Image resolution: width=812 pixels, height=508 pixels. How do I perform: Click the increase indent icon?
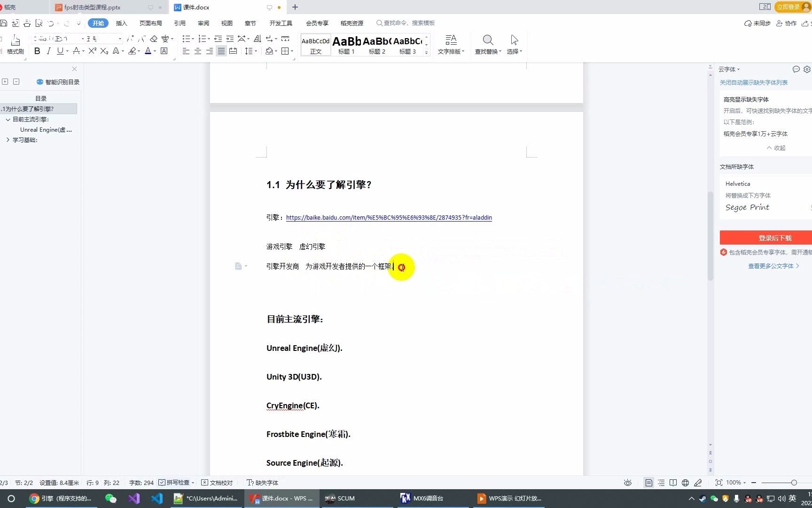pyautogui.click(x=230, y=39)
